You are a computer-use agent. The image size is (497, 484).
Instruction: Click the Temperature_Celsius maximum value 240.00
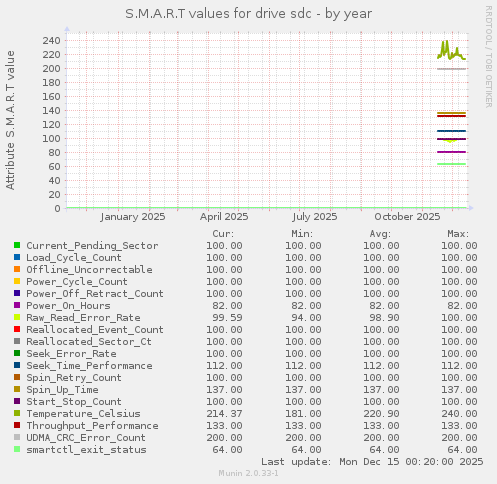click(459, 414)
